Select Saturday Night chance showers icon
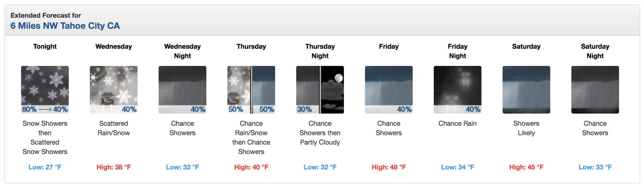This screenshot has width=644, height=185. [595, 90]
